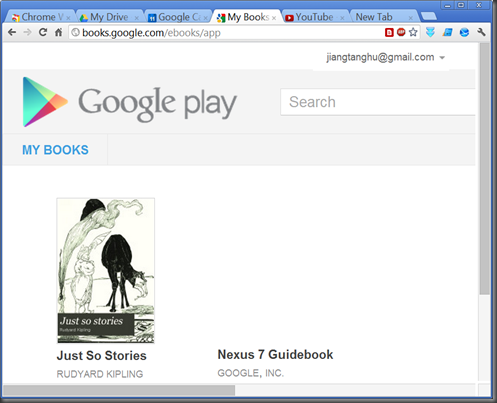
Task: Click the browser back arrow
Action: [x=12, y=32]
